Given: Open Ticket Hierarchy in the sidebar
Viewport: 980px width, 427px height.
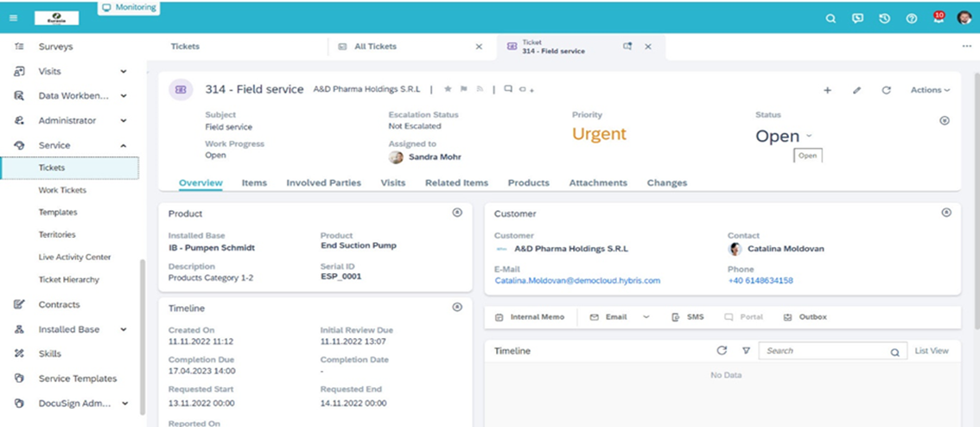Looking at the screenshot, I should point(69,280).
